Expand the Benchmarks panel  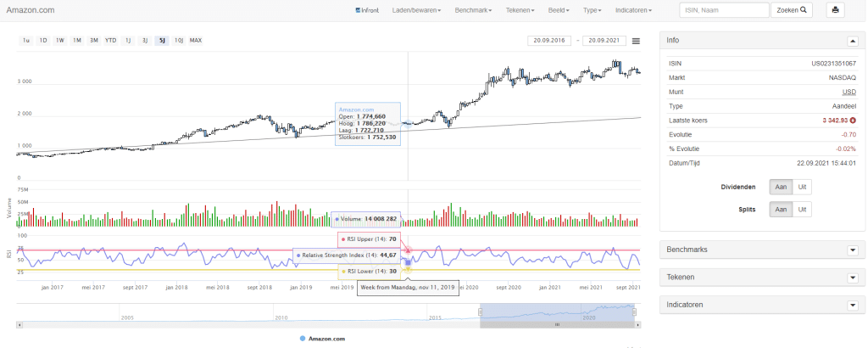(853, 250)
